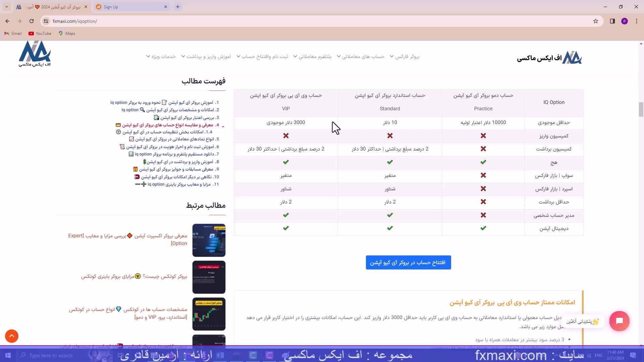Image resolution: width=644 pixels, height=362 pixels.
Task: Switch to the بروکر آی کیو آپشن tab
Action: pos(50,7)
